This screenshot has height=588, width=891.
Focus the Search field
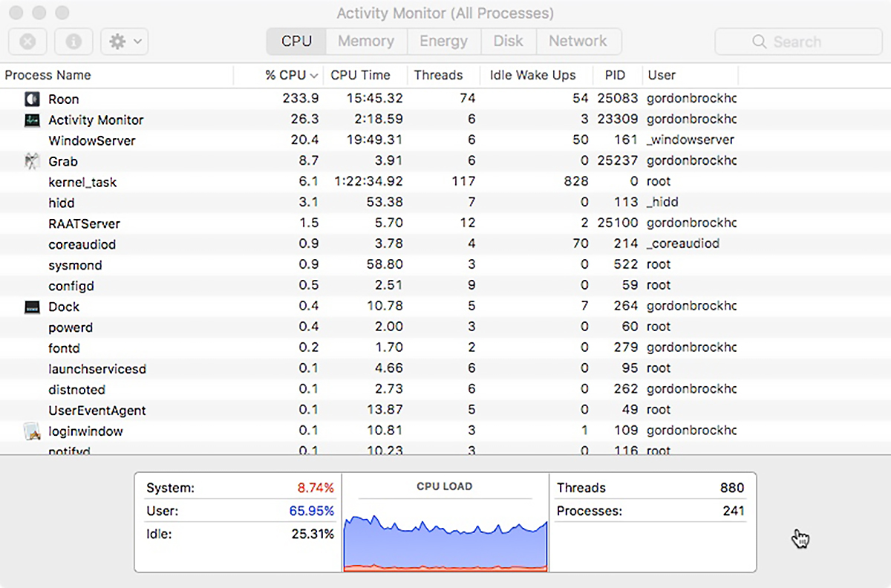pos(798,42)
